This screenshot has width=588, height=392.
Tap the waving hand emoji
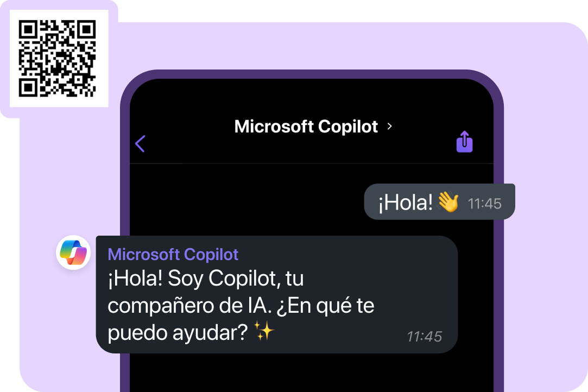point(448,202)
